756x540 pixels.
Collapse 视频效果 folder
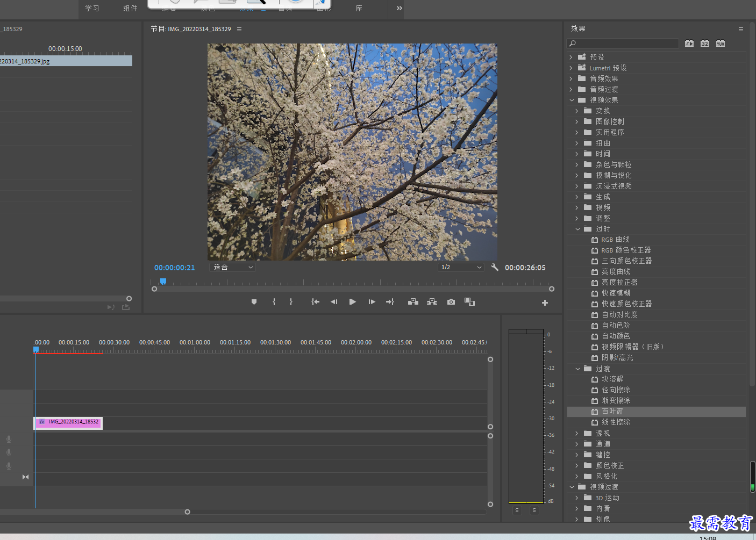click(x=572, y=100)
